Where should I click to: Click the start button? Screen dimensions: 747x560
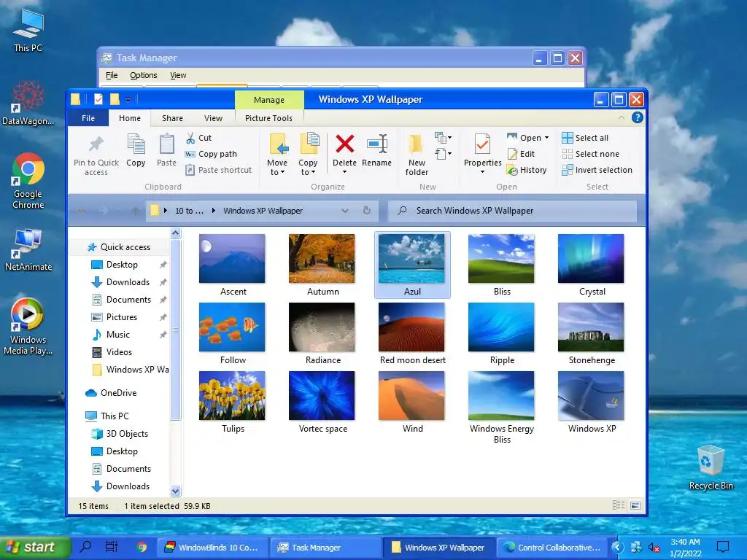35,547
